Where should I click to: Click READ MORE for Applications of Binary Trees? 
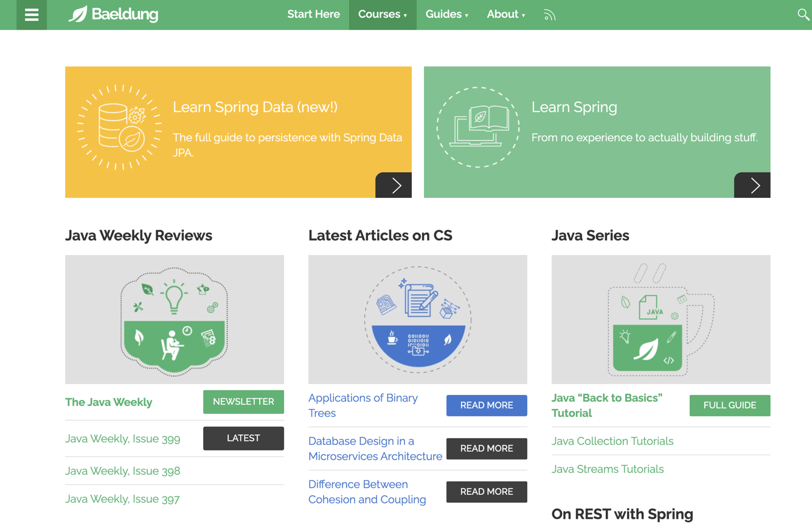(487, 405)
